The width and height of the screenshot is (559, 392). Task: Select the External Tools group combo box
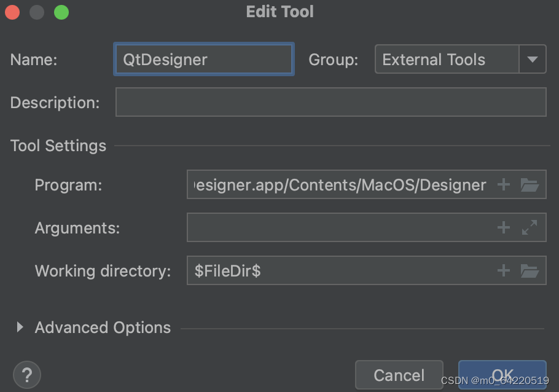(x=447, y=60)
